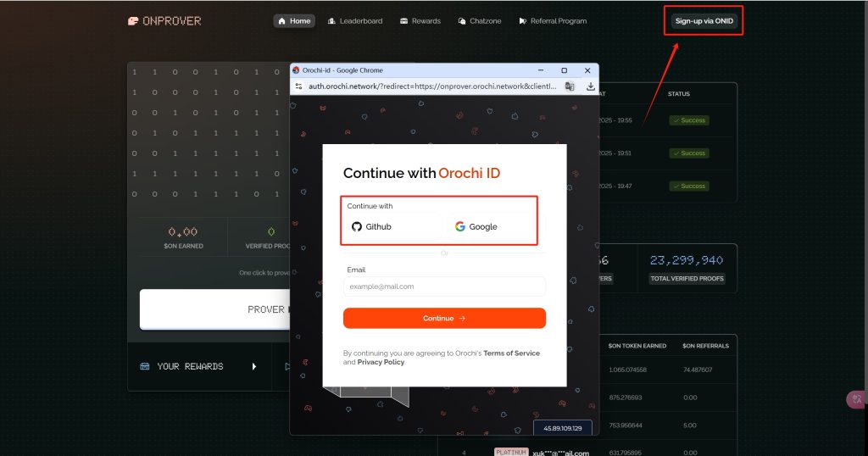Viewport: 868px width, 456px height.
Task: Click the YOUR REWARDS gift icon
Action: [145, 366]
